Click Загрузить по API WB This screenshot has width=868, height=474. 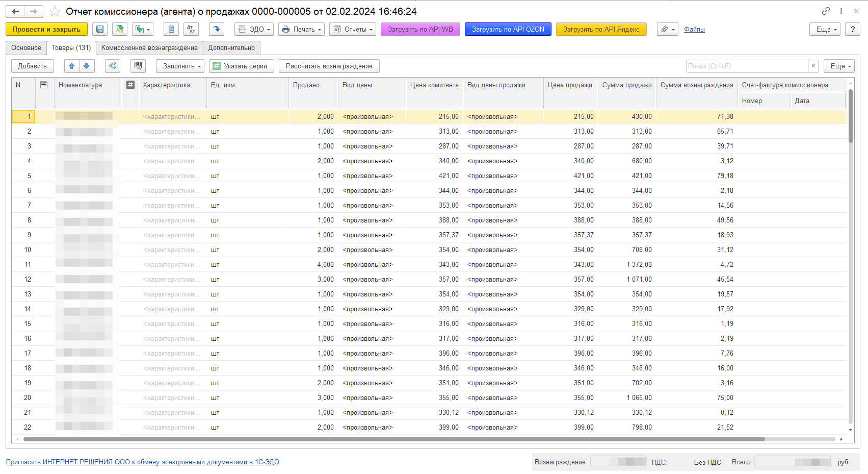point(420,30)
